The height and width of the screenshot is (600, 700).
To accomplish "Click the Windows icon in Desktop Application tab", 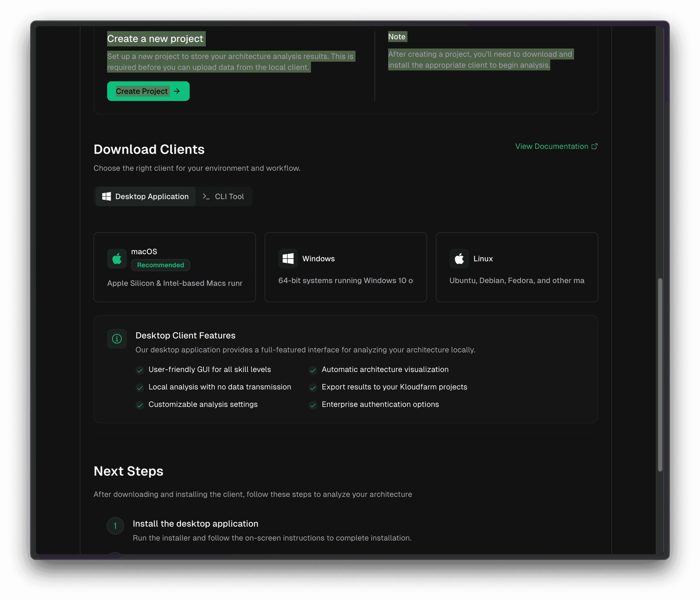I will point(106,197).
